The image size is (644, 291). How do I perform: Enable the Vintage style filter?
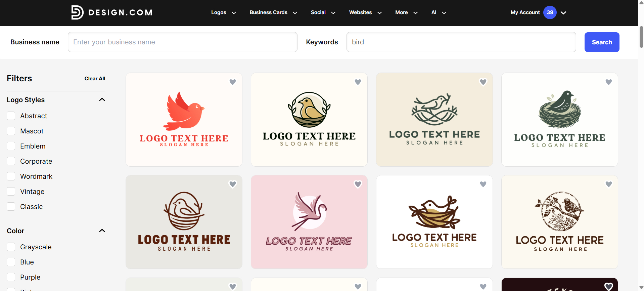click(11, 192)
